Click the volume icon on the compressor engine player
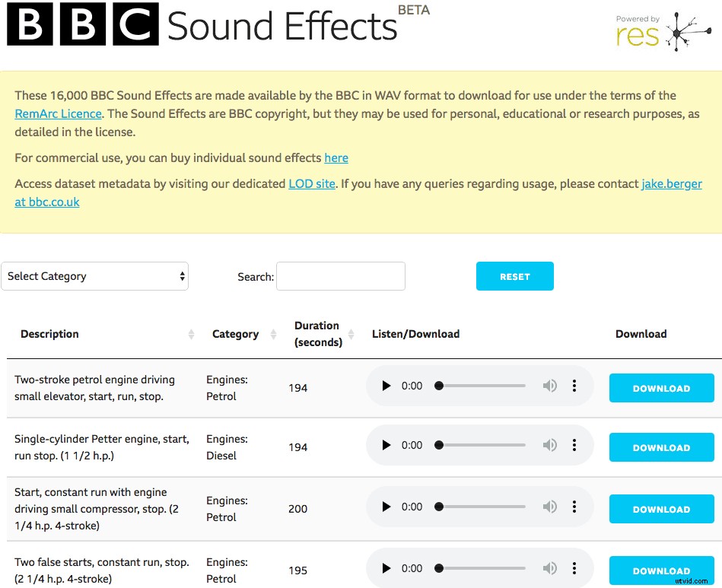Screen dimensions: 722x588 pyautogui.click(x=550, y=507)
